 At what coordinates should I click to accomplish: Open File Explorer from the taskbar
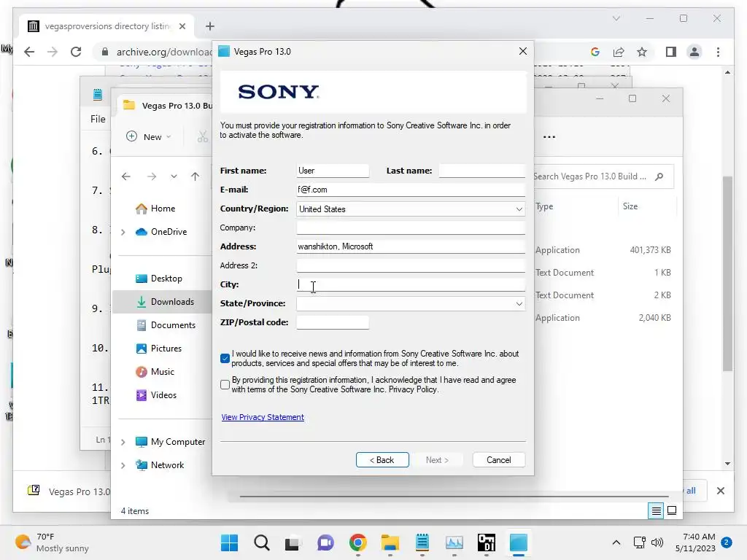pyautogui.click(x=390, y=542)
